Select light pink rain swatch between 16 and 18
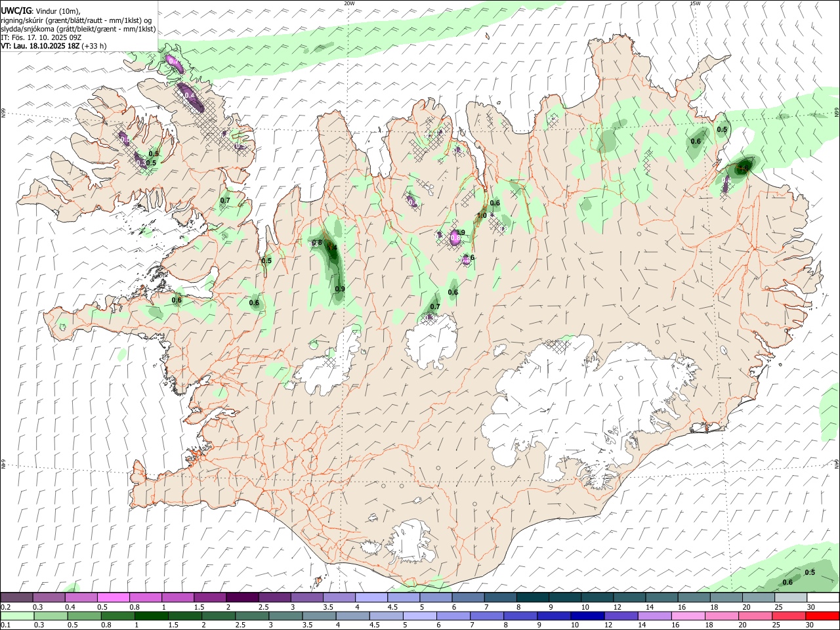Viewport: 840px width, 630px height. click(687, 616)
